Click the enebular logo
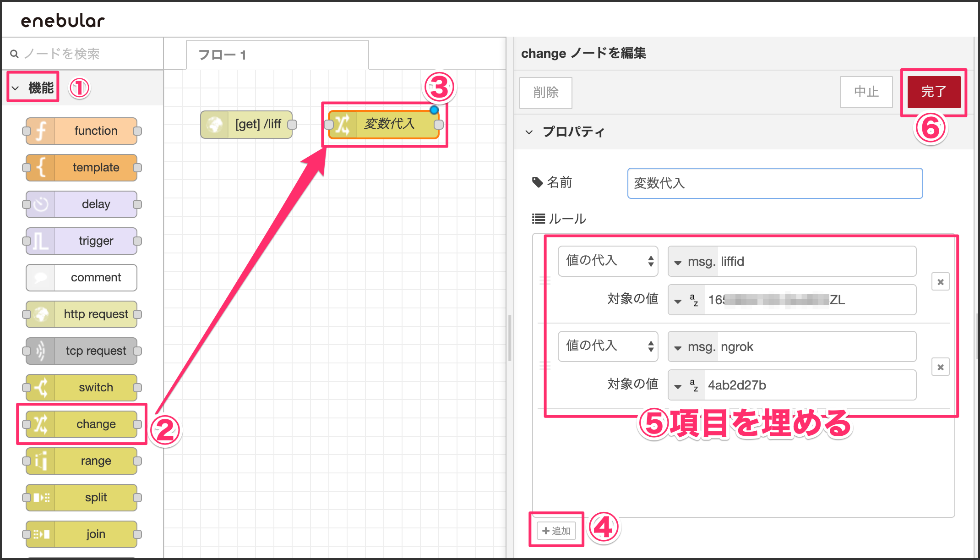The width and height of the screenshot is (980, 560). [x=63, y=21]
